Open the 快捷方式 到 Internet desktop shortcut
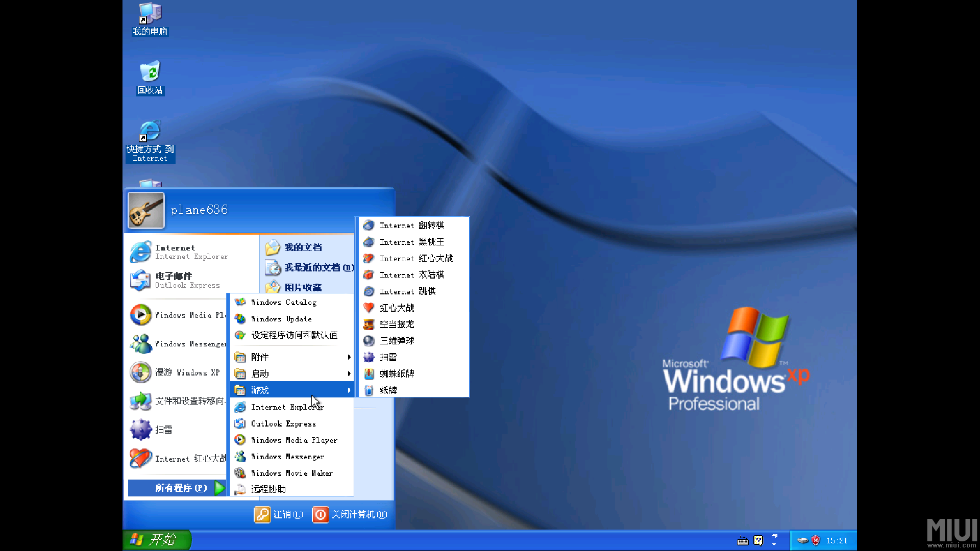Image resolution: width=980 pixels, height=551 pixels. [x=150, y=141]
